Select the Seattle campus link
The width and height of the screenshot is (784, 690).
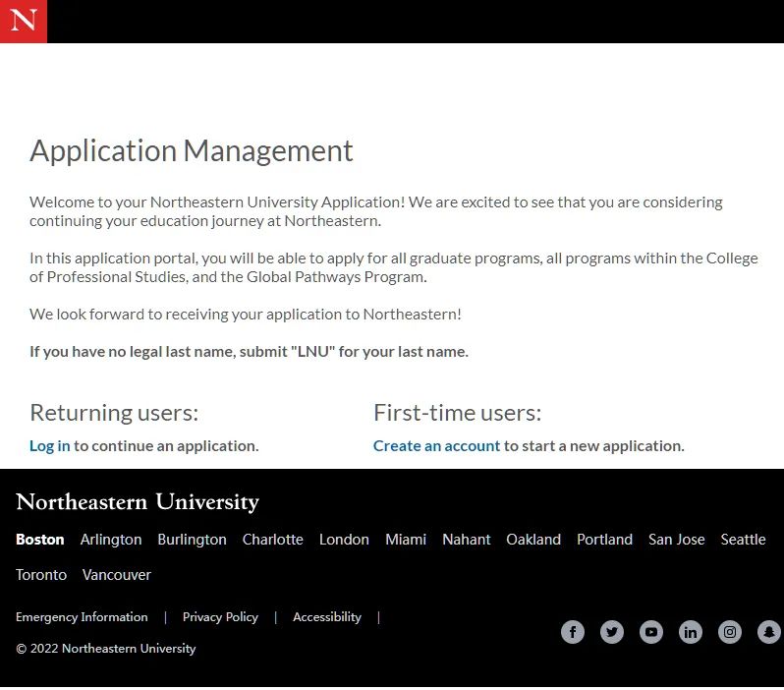point(743,540)
